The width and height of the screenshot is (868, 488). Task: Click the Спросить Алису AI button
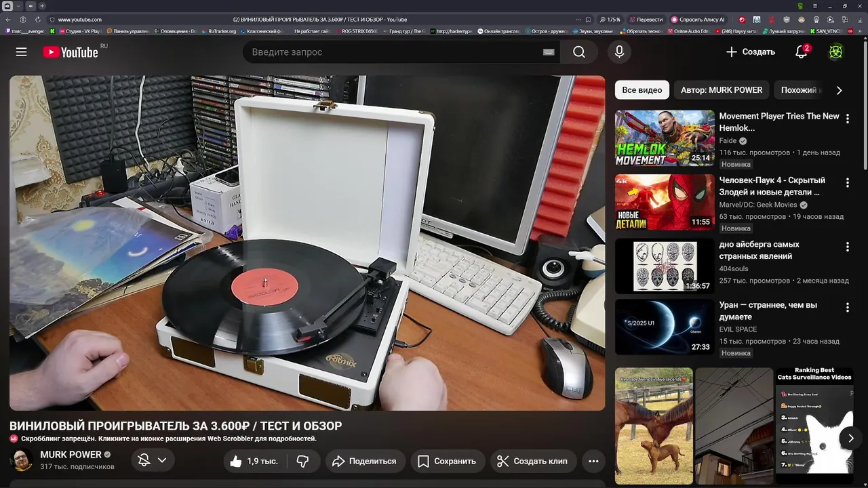(698, 20)
